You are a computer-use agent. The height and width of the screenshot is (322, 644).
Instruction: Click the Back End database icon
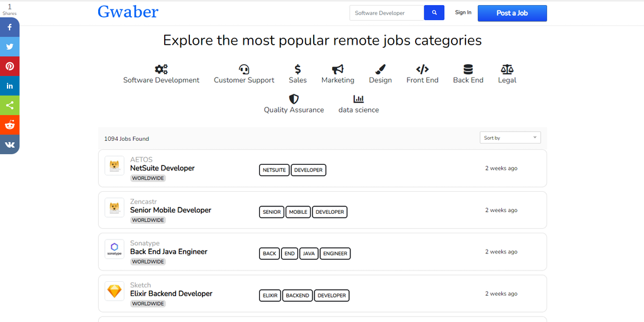468,69
